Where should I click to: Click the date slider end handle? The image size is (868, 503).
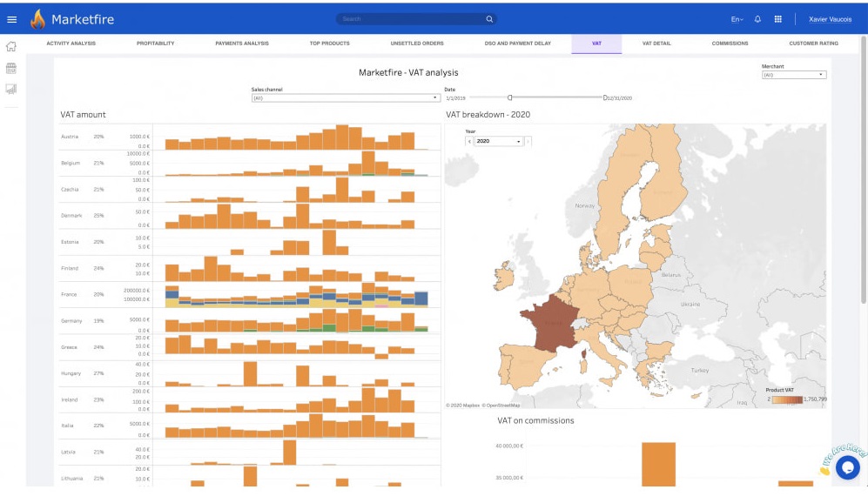click(605, 97)
